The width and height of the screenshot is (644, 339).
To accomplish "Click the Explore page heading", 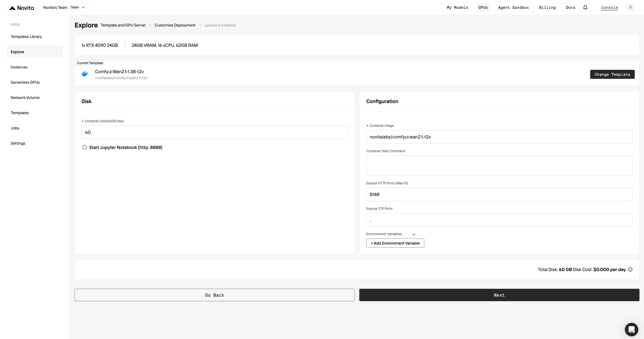I will [x=86, y=25].
